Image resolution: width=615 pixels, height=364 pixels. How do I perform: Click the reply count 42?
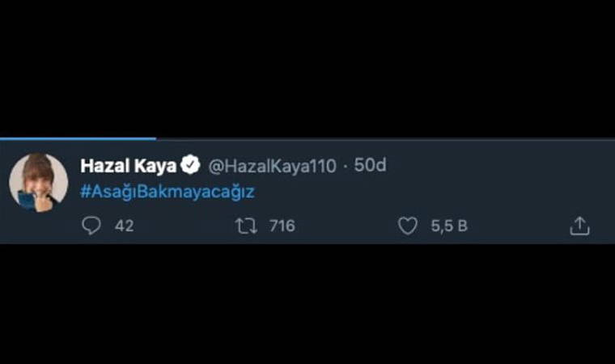click(124, 226)
